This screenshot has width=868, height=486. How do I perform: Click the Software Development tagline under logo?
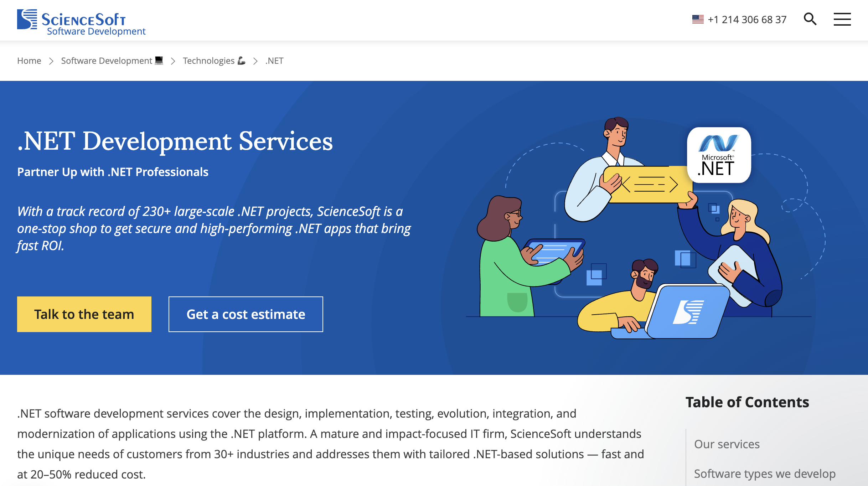pos(96,31)
